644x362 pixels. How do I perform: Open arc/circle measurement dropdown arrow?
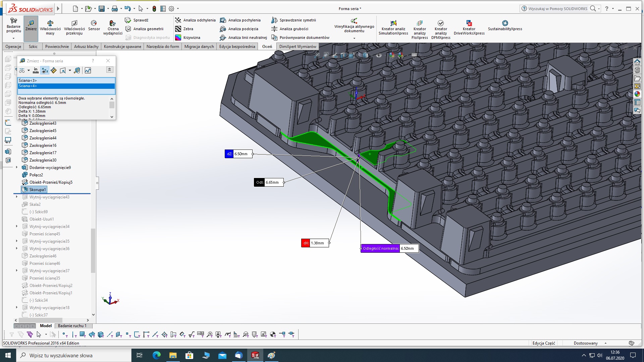pyautogui.click(x=29, y=70)
